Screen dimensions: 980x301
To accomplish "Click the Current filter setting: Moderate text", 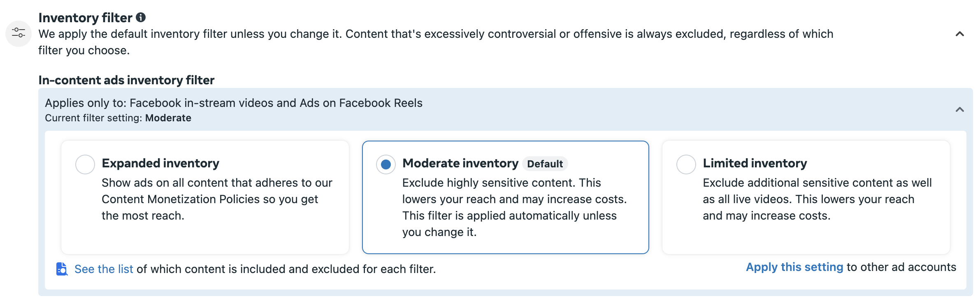I will tap(118, 118).
